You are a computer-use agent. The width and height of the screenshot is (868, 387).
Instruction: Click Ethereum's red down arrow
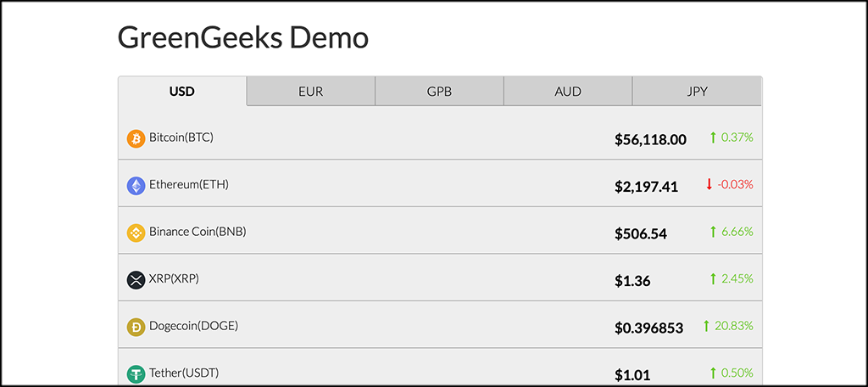tap(709, 184)
